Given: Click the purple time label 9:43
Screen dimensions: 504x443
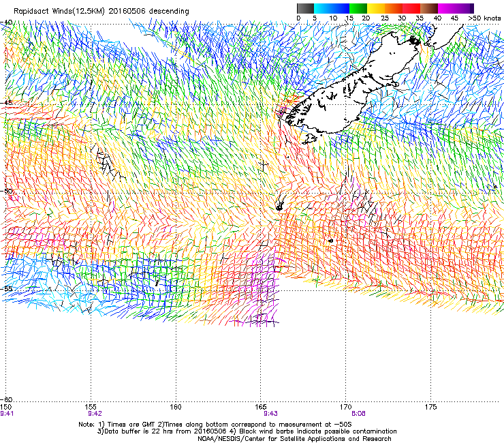Looking at the screenshot, I should coord(270,414).
